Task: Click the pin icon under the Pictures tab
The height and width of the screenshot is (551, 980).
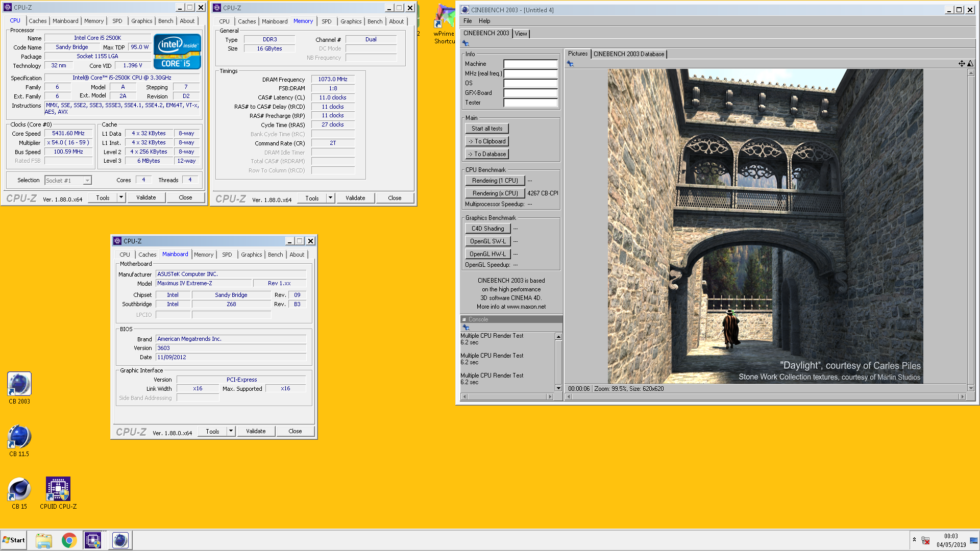Action: point(570,64)
